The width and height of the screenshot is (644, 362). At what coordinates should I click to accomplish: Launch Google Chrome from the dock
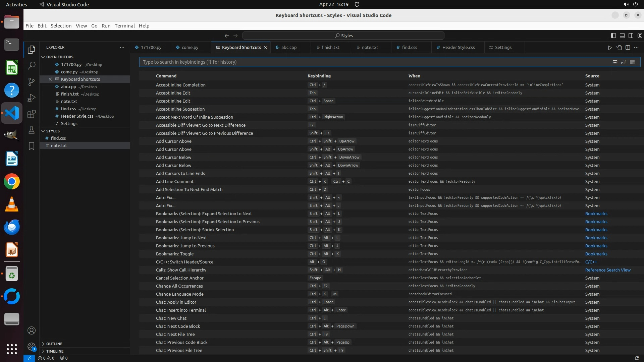click(12, 182)
